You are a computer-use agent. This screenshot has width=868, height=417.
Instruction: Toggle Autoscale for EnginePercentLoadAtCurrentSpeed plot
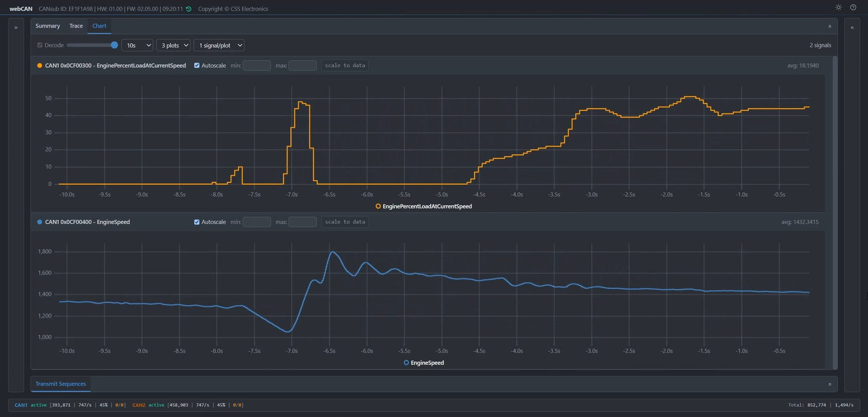(x=197, y=66)
